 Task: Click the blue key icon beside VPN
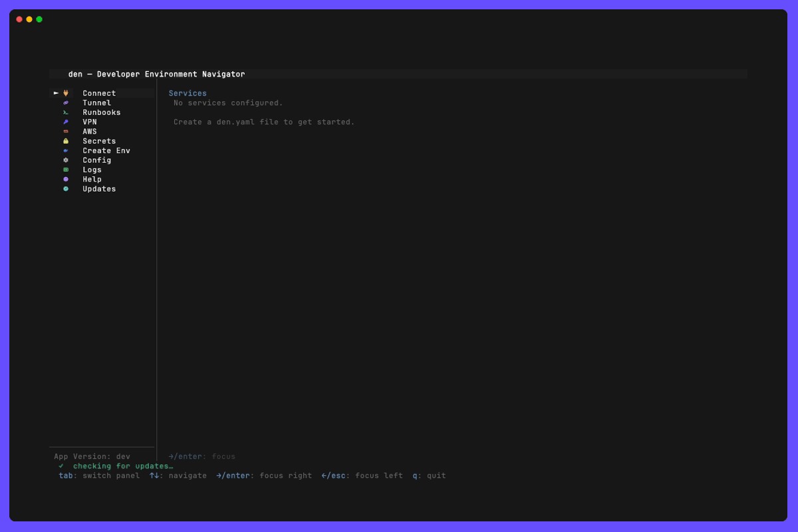pos(66,122)
